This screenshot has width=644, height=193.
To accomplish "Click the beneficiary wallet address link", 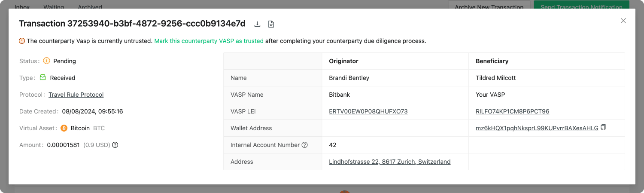I will point(537,128).
